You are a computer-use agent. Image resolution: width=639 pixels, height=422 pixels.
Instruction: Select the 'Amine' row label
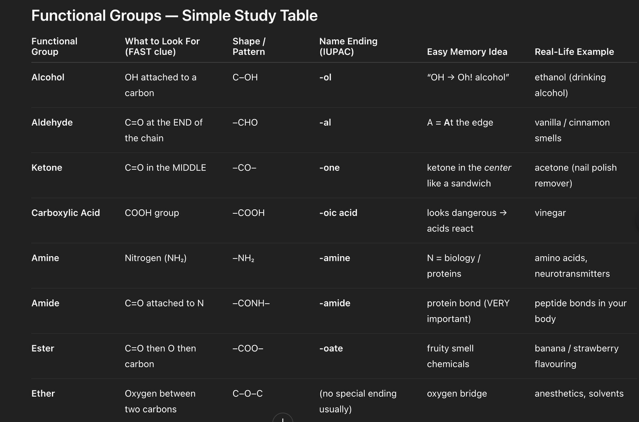[45, 258]
